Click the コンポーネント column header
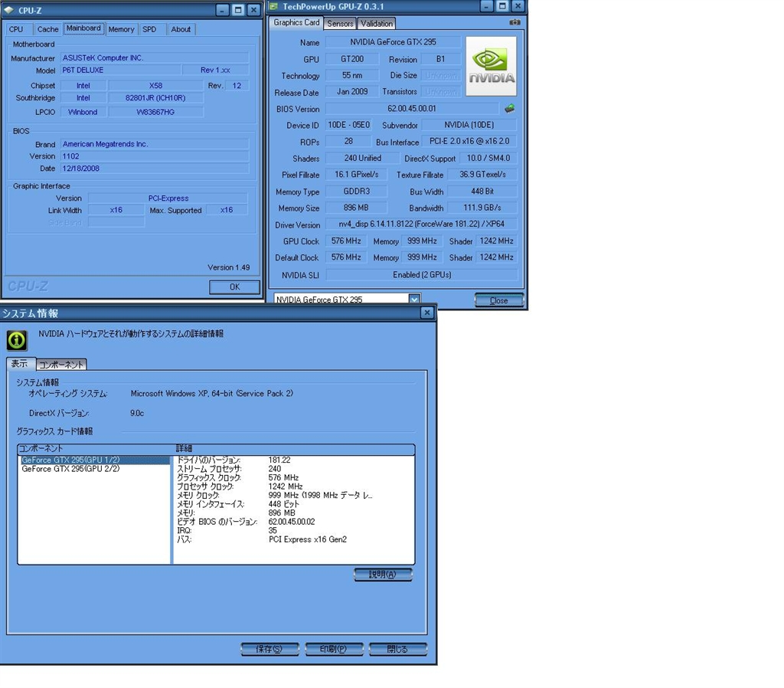This screenshot has width=784, height=688. [x=96, y=449]
